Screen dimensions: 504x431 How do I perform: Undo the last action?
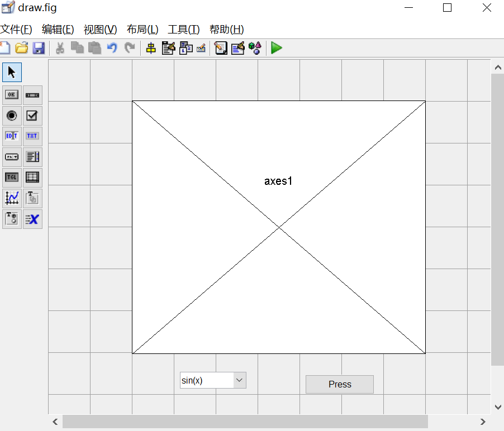[112, 48]
